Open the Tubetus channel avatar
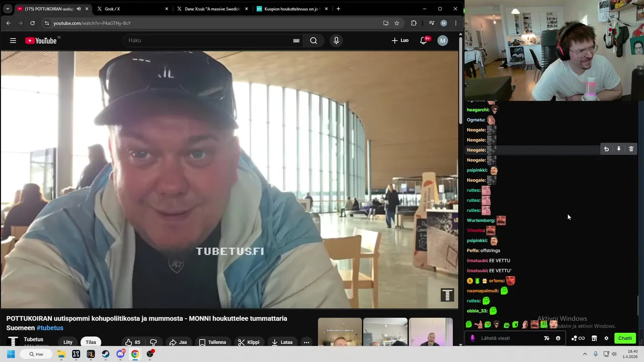 (13, 342)
